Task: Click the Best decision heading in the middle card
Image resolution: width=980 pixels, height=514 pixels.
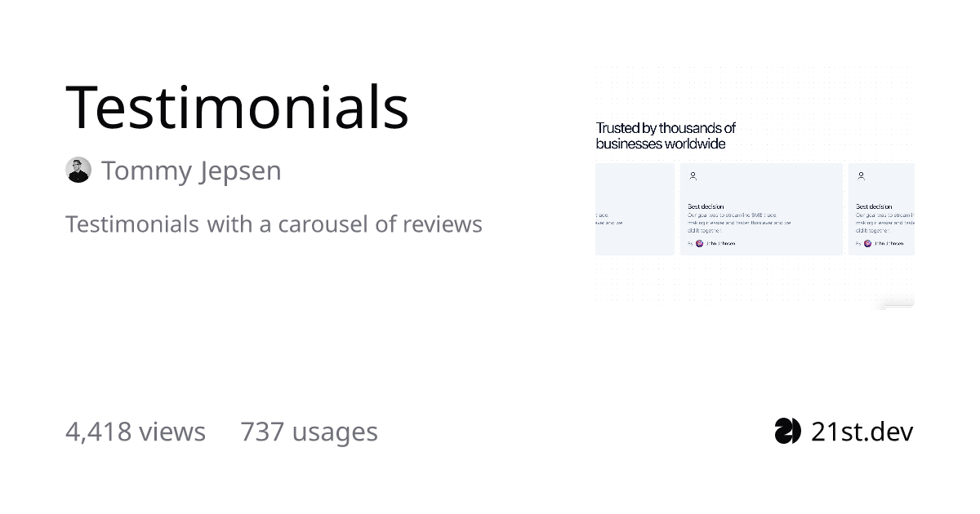Action: click(x=706, y=206)
